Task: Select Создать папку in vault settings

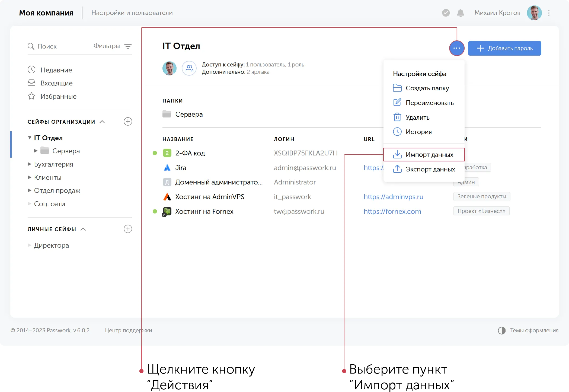Action: click(x=427, y=88)
